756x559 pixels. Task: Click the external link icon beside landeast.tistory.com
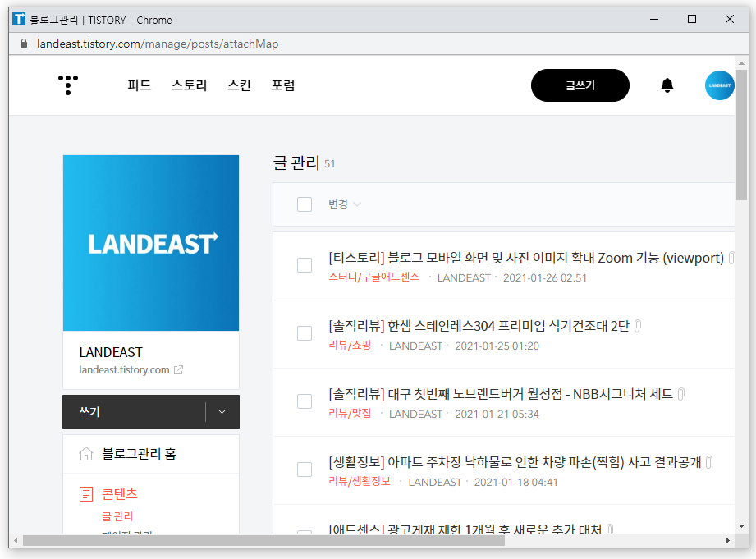pos(178,370)
